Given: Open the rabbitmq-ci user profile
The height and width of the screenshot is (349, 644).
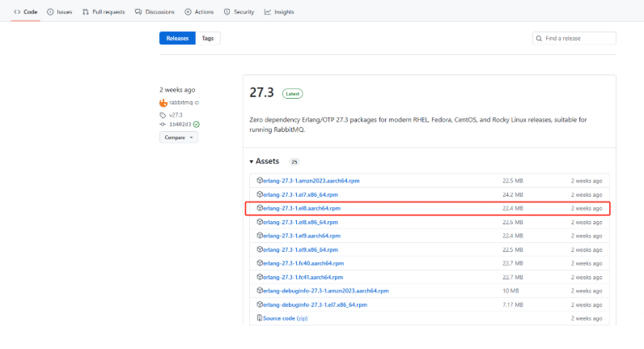Looking at the screenshot, I should (x=184, y=102).
